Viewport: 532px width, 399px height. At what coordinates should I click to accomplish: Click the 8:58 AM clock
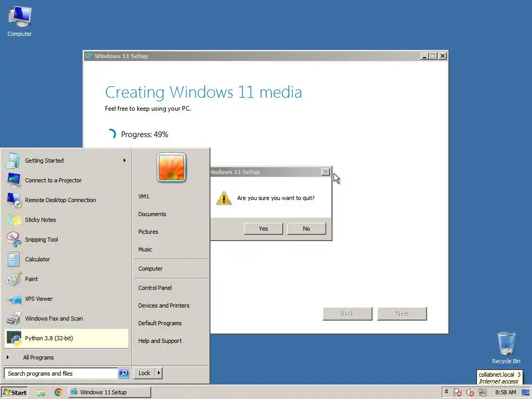506,392
